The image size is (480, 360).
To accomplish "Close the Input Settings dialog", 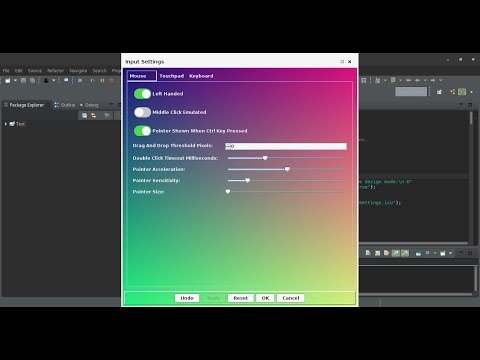I will (350, 62).
